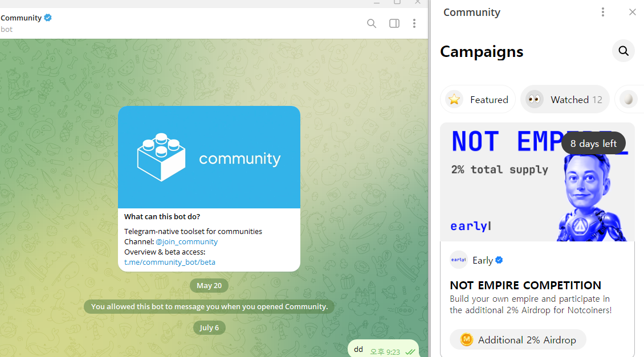644x357 pixels.
Task: Search campaigns with the magnifier button
Action: click(623, 51)
